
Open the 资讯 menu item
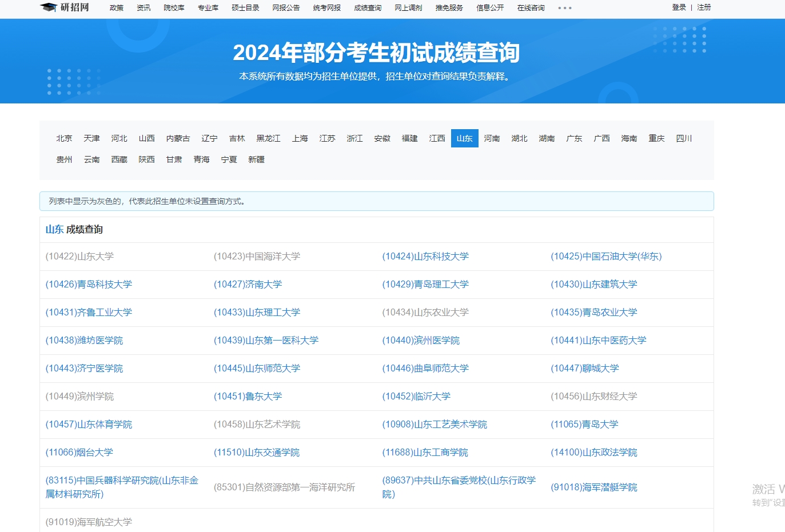tap(144, 8)
